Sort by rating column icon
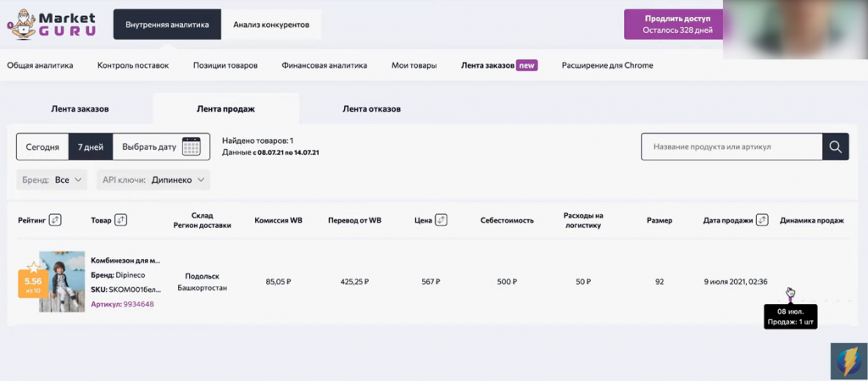 56,220
